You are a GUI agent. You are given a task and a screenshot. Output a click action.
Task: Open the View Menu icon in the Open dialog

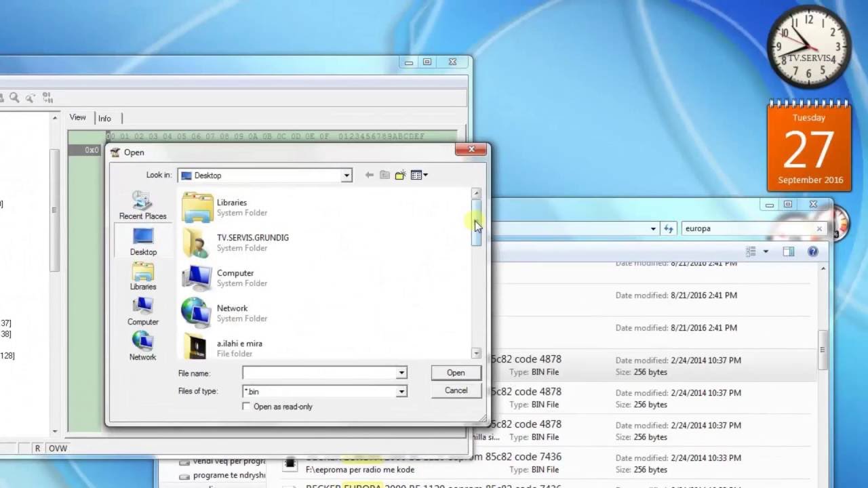point(419,175)
